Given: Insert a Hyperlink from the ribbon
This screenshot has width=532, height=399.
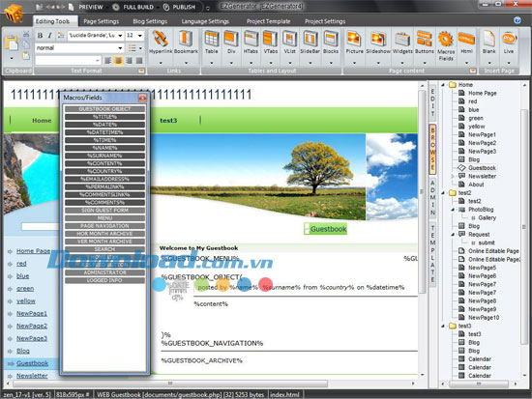Looking at the screenshot, I should coord(161,43).
